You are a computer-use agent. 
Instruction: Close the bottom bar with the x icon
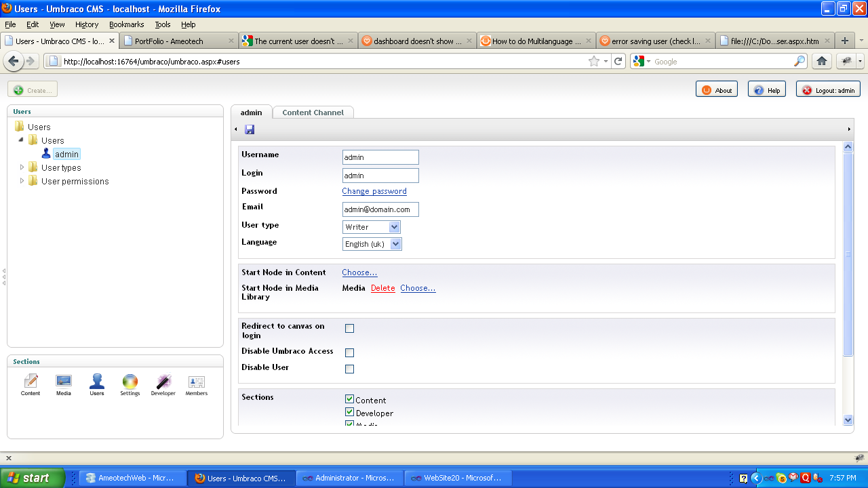coord(9,458)
